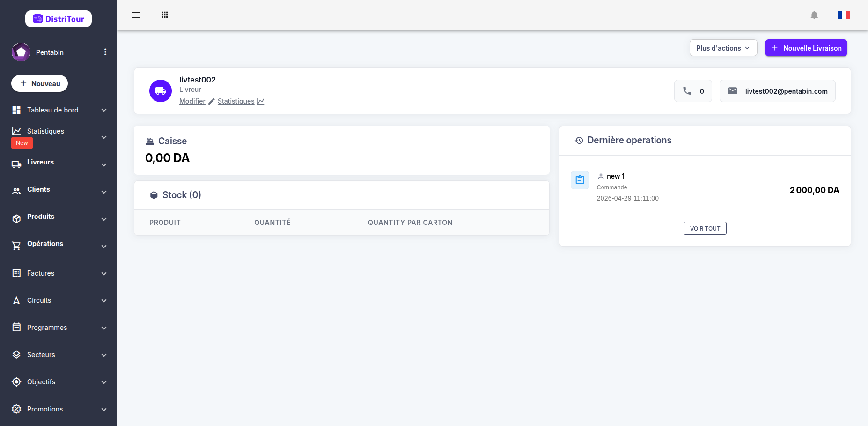Click the email livtest002@pentabin.com button
This screenshot has height=426, width=868.
click(778, 91)
